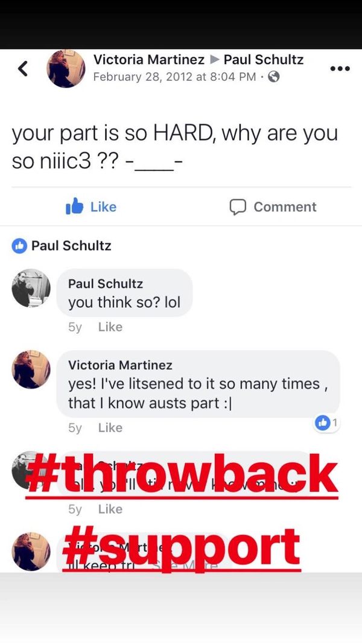Open Victoria Martinez name in post header

point(148,60)
